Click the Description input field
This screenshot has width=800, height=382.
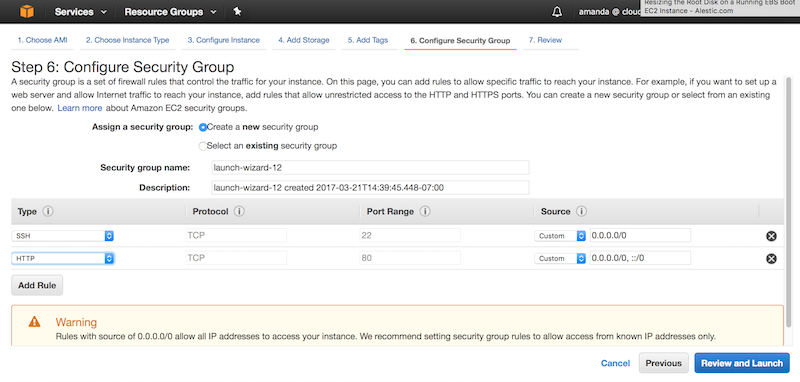370,188
